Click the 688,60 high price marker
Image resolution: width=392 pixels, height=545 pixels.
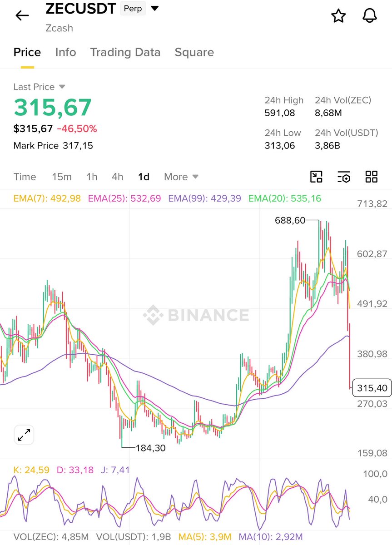point(290,220)
